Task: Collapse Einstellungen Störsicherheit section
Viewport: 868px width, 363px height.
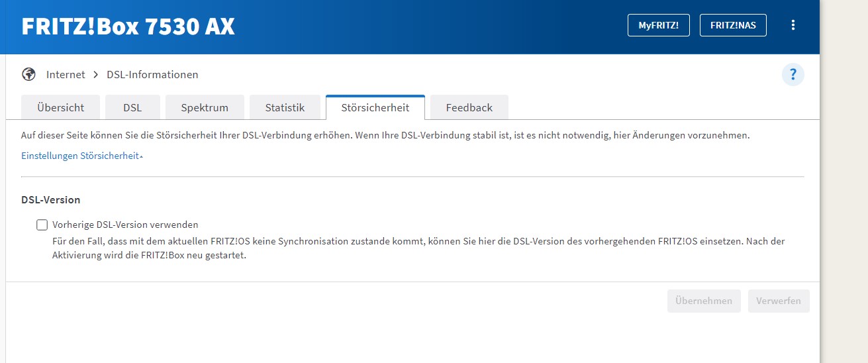Action: (x=82, y=156)
